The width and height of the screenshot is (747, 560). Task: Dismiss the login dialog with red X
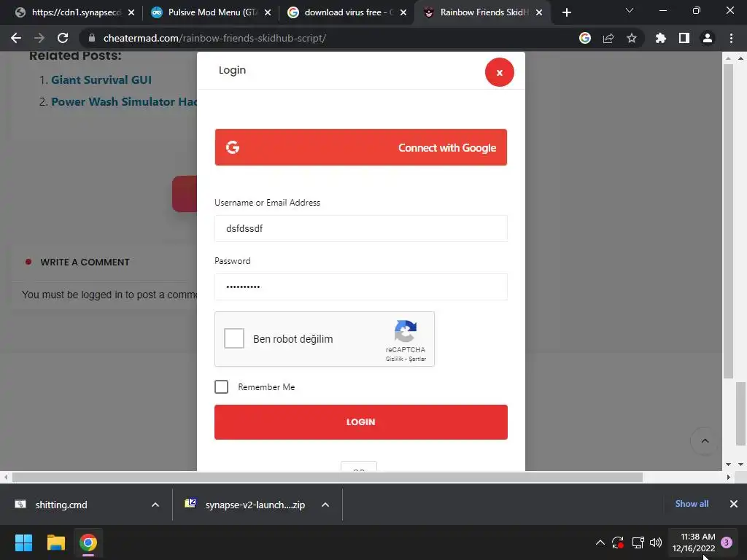tap(499, 72)
